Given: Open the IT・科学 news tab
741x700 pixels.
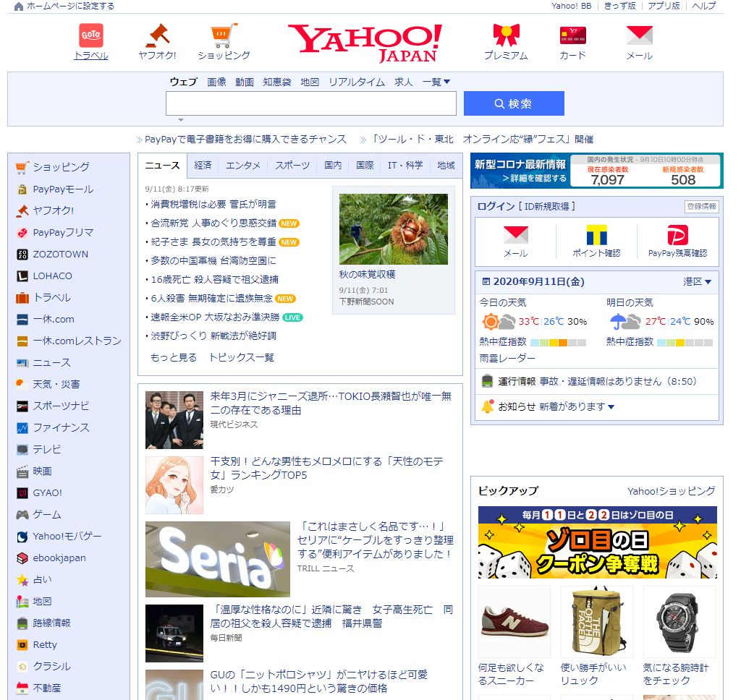Looking at the screenshot, I should click(406, 166).
